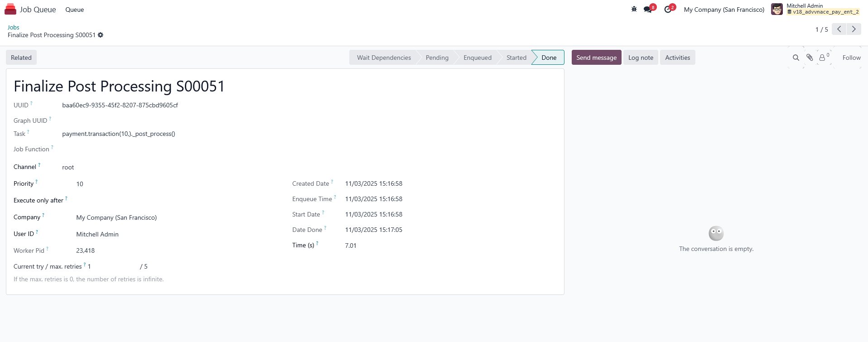
Task: Show help tooltip for Channel field
Action: pos(39,165)
